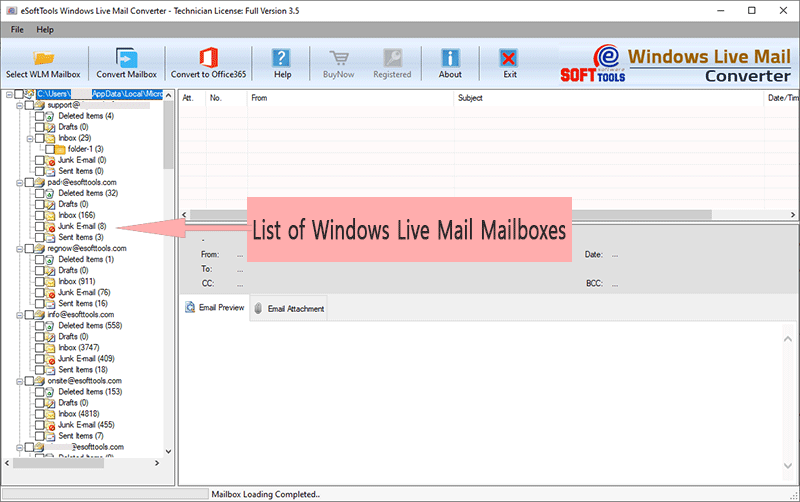
Task: Switch to the Email Preview tab
Action: click(214, 308)
